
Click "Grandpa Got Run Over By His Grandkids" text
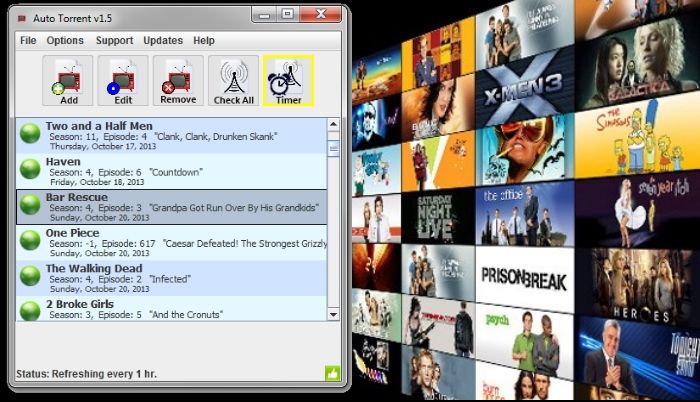[234, 208]
